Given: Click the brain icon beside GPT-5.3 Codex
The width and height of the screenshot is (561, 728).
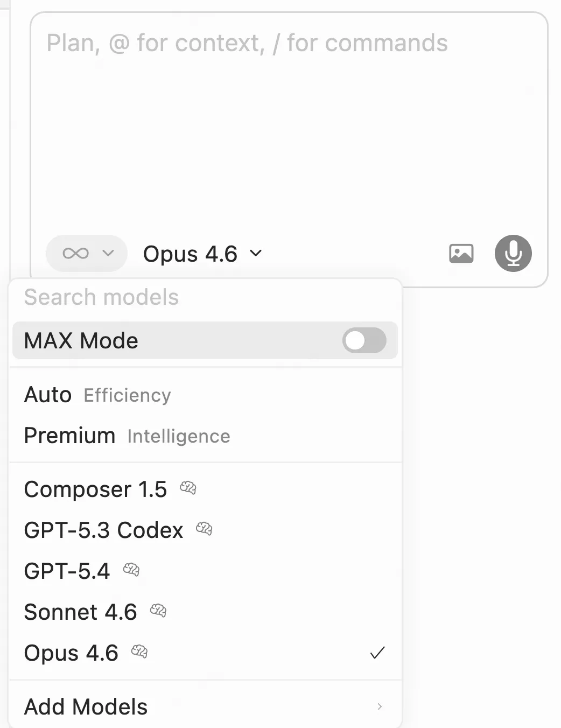Looking at the screenshot, I should tap(204, 529).
